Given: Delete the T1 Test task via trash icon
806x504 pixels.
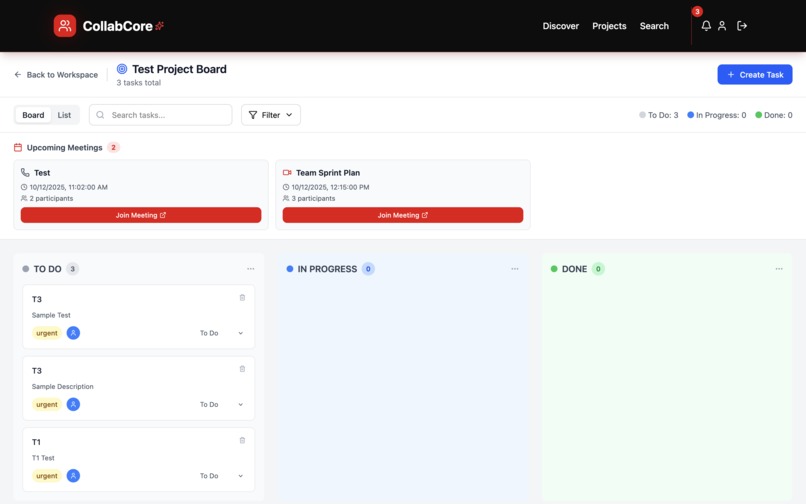Looking at the screenshot, I should (x=242, y=440).
